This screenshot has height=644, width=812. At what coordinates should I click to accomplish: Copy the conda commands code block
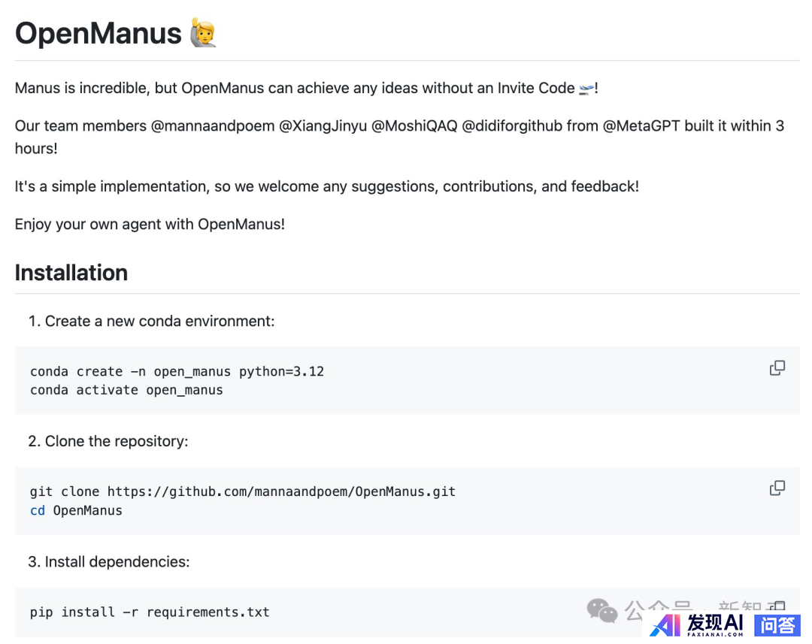pyautogui.click(x=777, y=368)
